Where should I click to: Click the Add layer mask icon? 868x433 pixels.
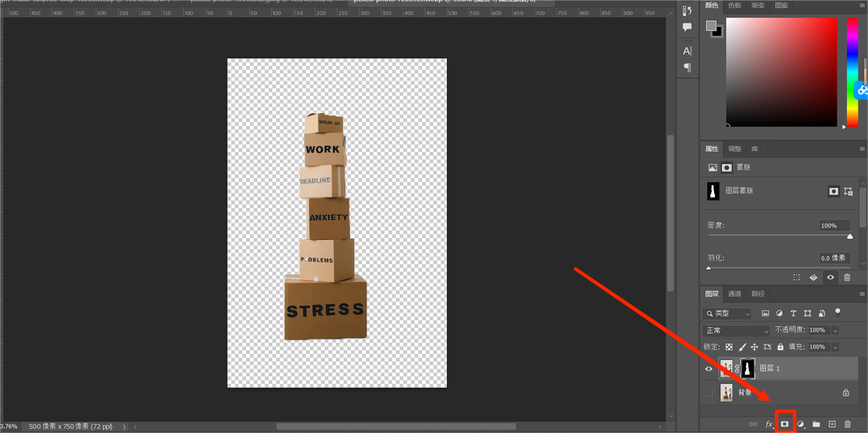(785, 424)
